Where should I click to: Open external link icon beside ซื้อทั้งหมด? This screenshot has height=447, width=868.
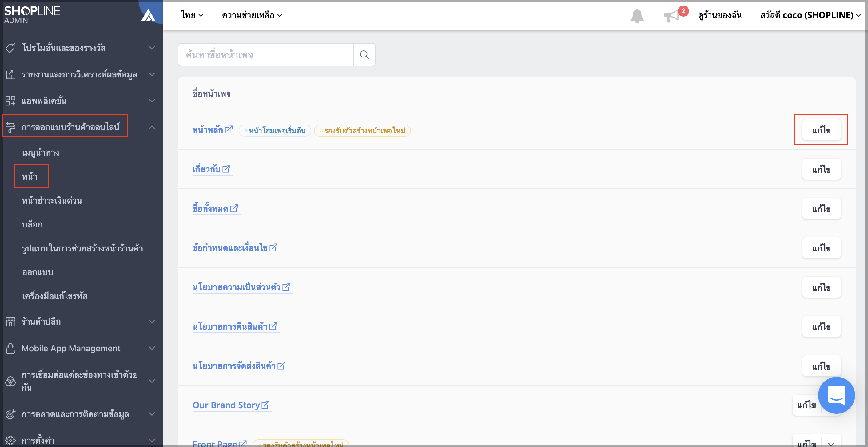(234, 208)
